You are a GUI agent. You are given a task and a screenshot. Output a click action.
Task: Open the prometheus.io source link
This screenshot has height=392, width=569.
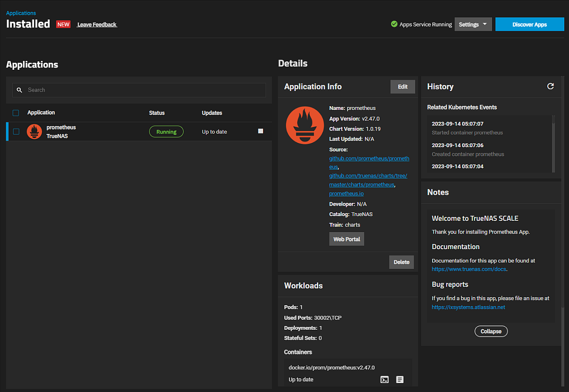coord(346,193)
